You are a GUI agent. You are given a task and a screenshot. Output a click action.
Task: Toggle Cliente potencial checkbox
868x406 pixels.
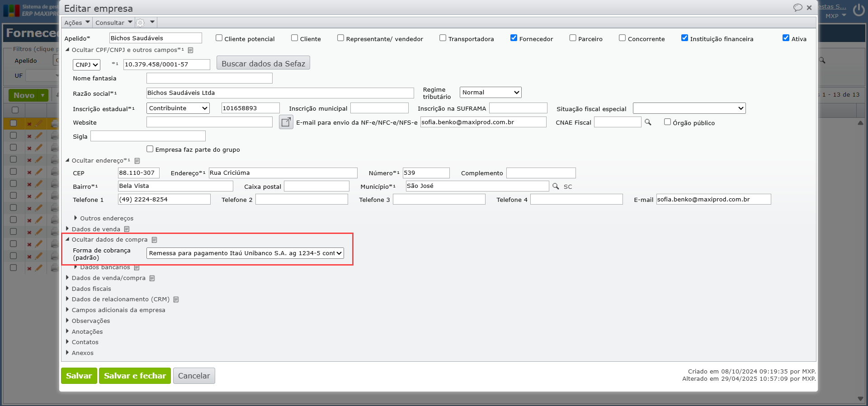coord(219,38)
